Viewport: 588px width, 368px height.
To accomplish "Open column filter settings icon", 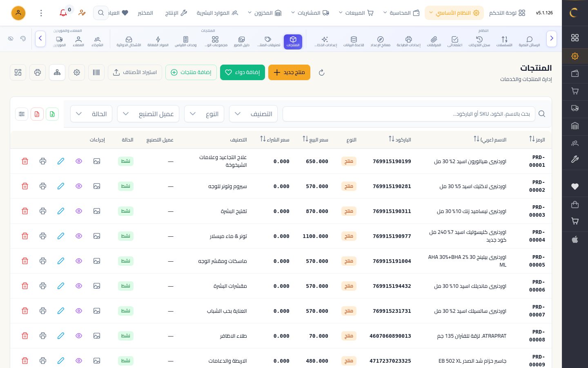I will [22, 114].
